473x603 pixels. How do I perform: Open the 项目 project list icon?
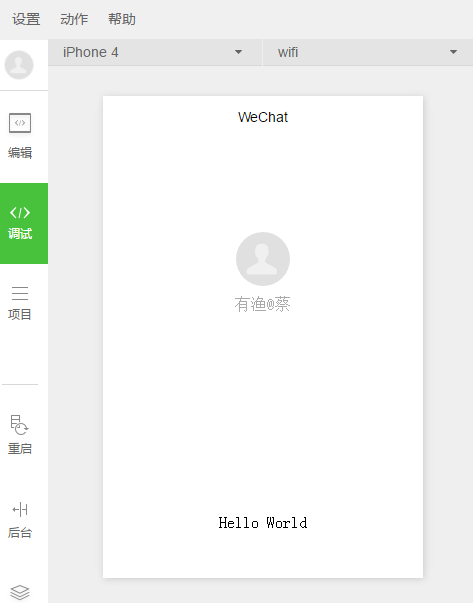click(x=20, y=293)
